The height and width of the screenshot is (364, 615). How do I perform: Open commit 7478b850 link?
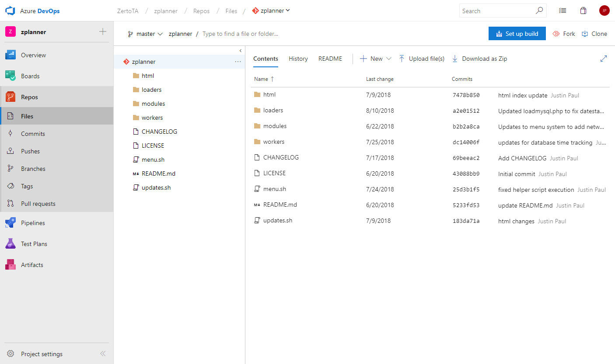click(x=466, y=95)
